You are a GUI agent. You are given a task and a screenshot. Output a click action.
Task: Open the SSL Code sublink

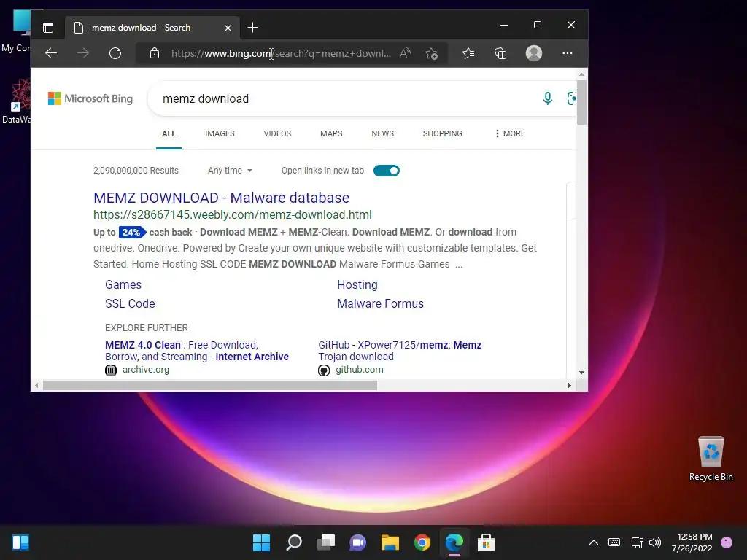[x=130, y=304]
